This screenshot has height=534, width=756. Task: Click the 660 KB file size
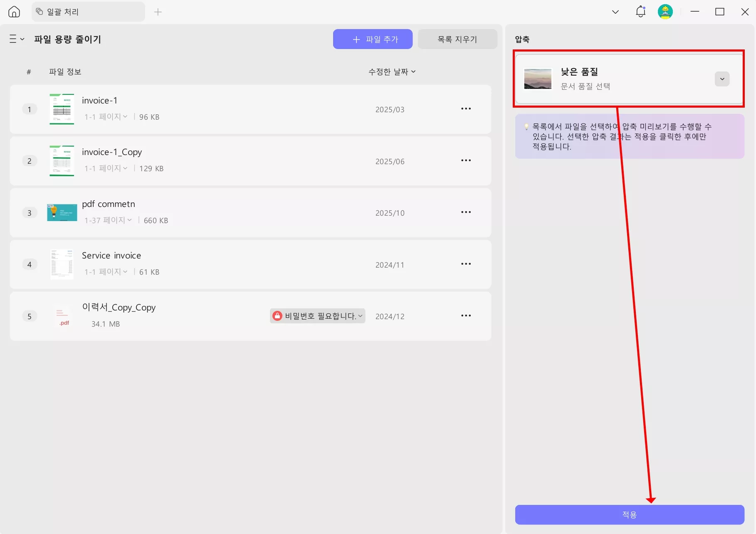(156, 221)
